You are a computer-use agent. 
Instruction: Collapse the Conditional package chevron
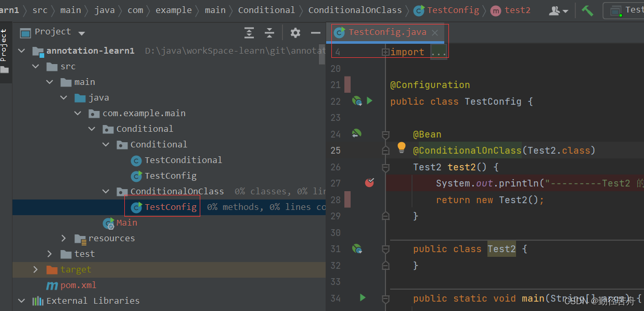pos(92,129)
